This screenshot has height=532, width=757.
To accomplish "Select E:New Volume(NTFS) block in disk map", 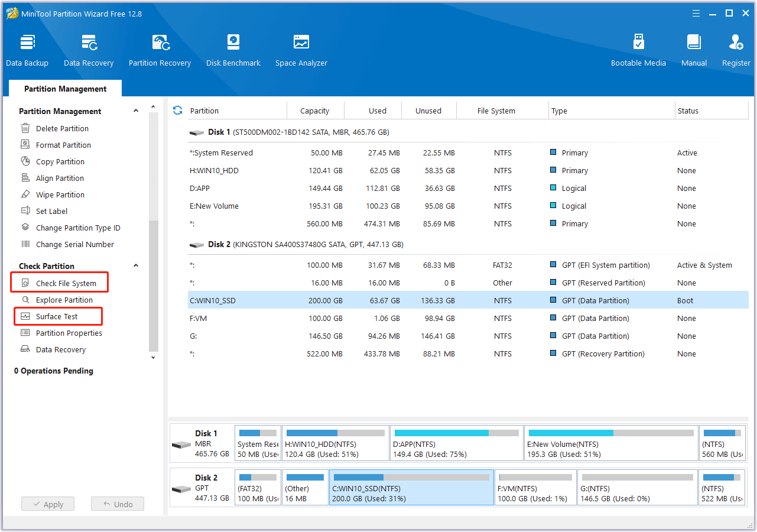I will coord(611,443).
